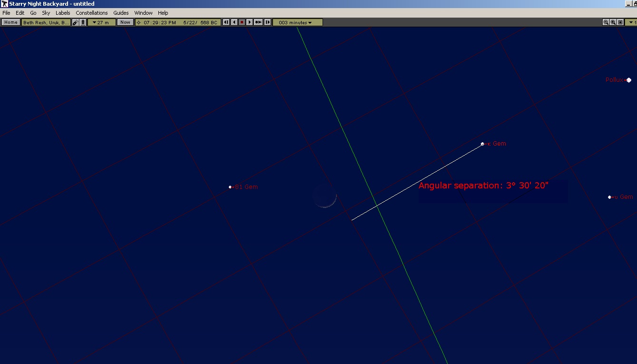Run time backward

pyautogui.click(x=234, y=22)
